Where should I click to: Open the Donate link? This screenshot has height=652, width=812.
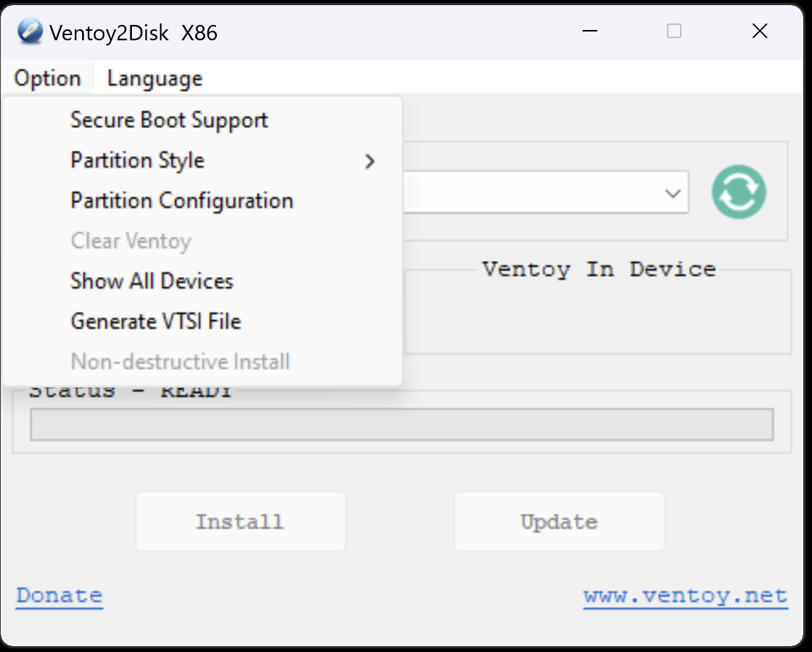[59, 596]
